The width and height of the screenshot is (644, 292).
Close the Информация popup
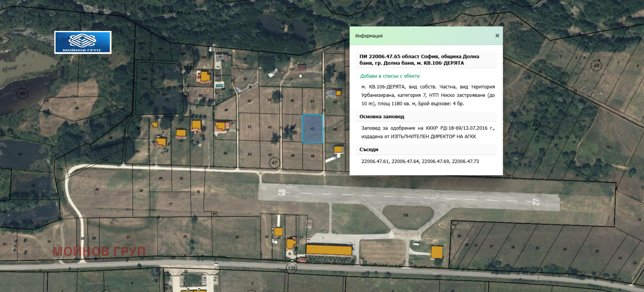497,36
